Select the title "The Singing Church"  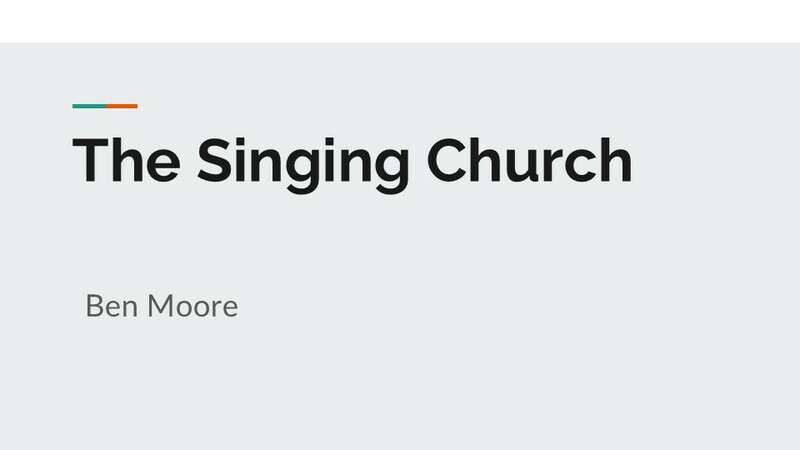point(352,164)
